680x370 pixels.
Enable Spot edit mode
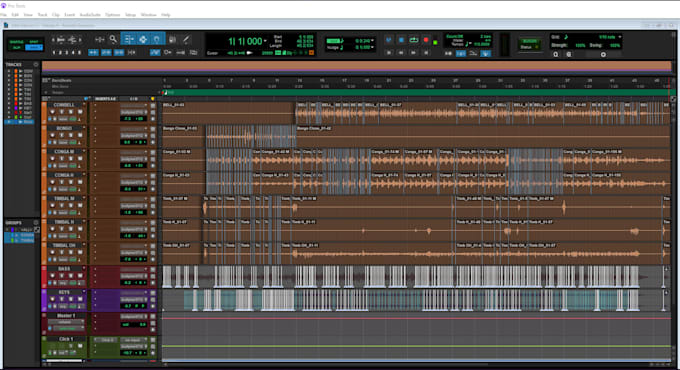click(34, 42)
